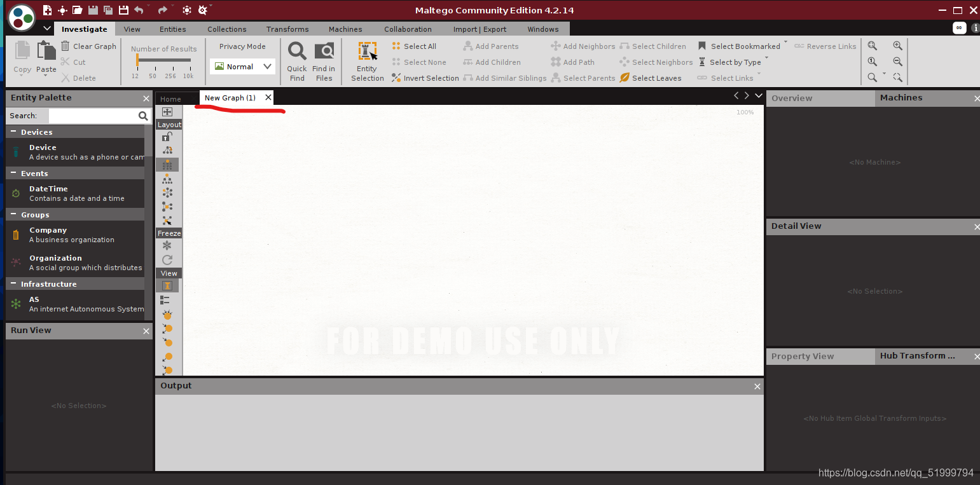Image resolution: width=980 pixels, height=485 pixels.
Task: Open the Maltego application logo menu
Action: (x=21, y=17)
